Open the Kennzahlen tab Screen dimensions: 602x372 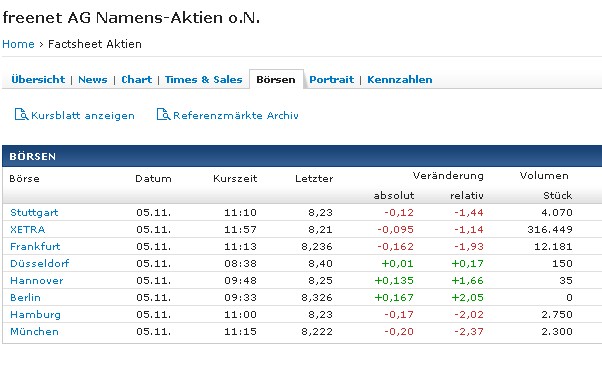click(x=400, y=79)
